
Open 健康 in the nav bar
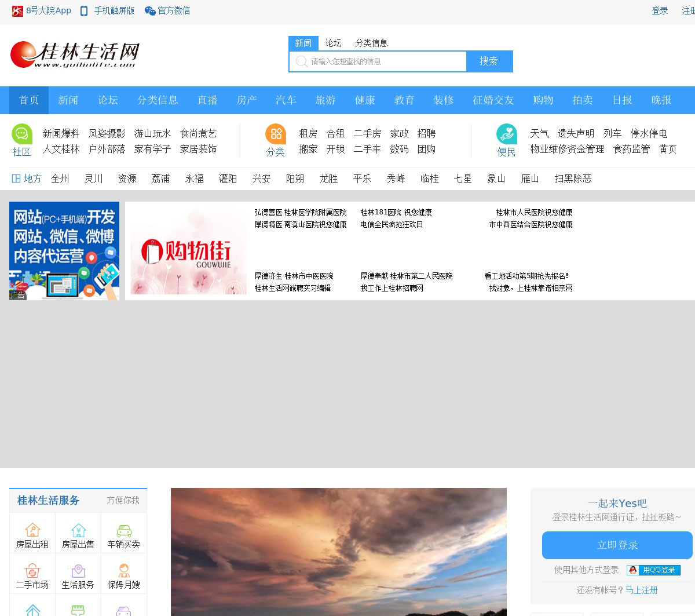point(365,100)
